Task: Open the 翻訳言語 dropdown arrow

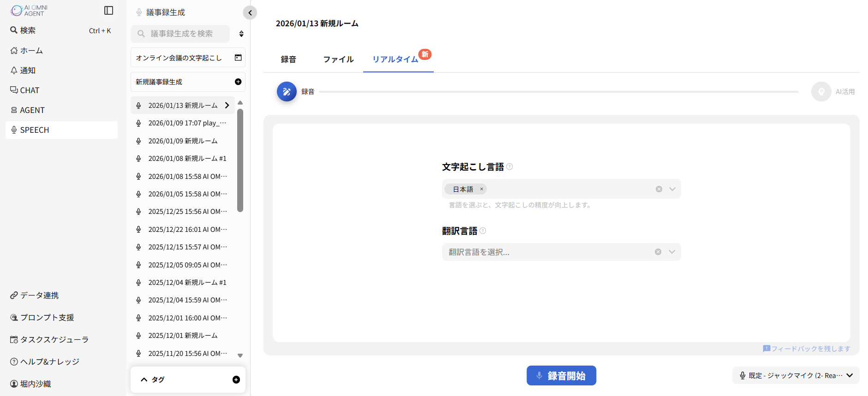Action: tap(672, 252)
